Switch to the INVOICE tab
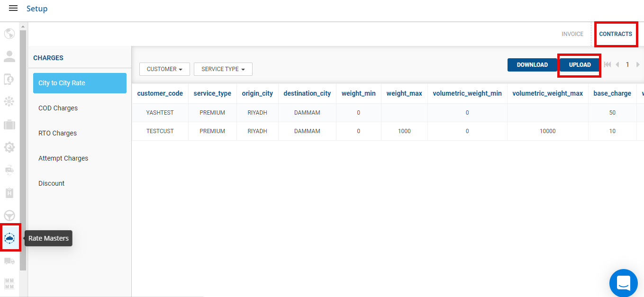This screenshot has height=297, width=644. pos(572,34)
